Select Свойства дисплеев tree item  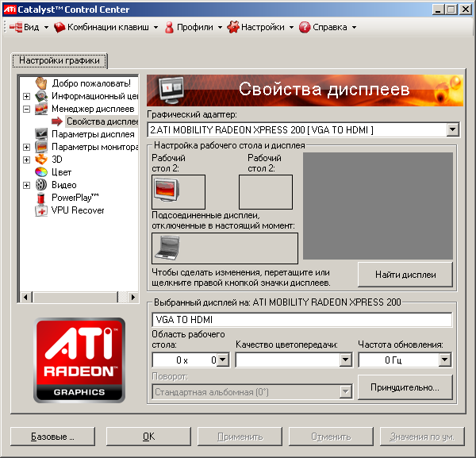102,121
